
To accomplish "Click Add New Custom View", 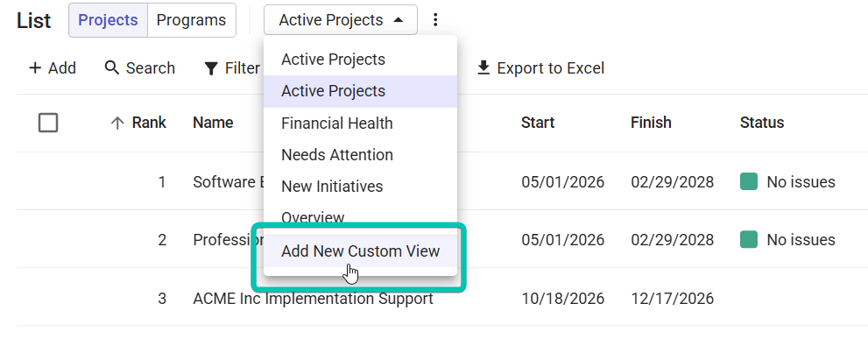I will [x=360, y=251].
